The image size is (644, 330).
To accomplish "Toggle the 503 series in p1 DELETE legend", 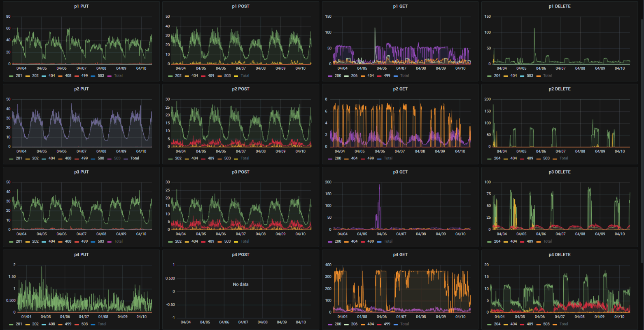I will [530, 76].
